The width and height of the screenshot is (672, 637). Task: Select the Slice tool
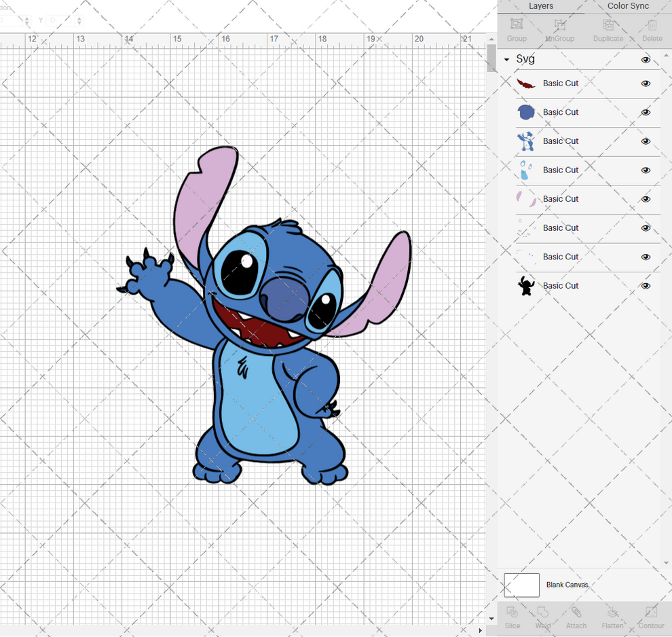click(x=512, y=618)
